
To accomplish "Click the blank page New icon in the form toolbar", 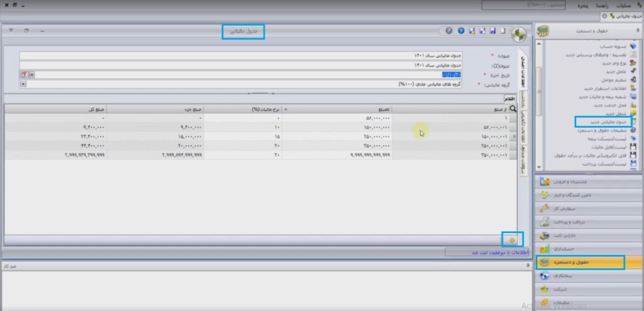I will [x=503, y=31].
